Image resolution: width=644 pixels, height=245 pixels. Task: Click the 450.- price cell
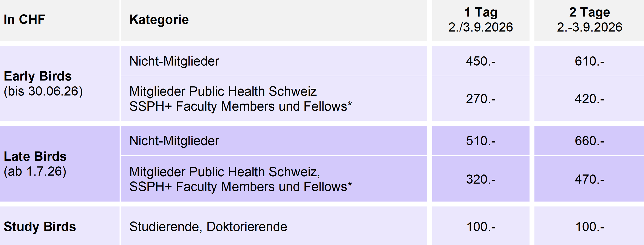pos(481,61)
